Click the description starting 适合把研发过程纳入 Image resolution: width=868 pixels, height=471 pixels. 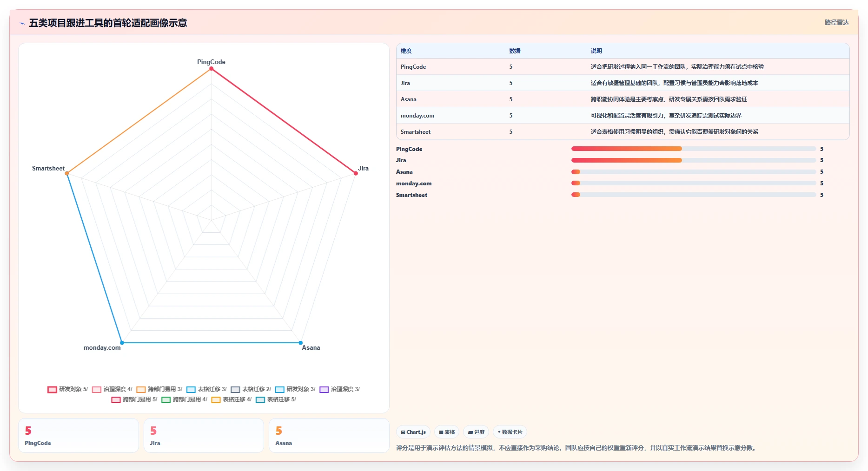677,67
